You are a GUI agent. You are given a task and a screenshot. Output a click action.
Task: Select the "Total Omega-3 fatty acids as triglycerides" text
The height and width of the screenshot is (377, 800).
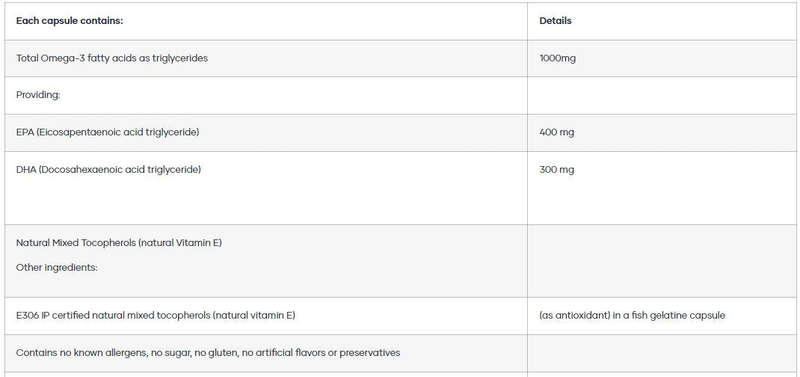(112, 58)
